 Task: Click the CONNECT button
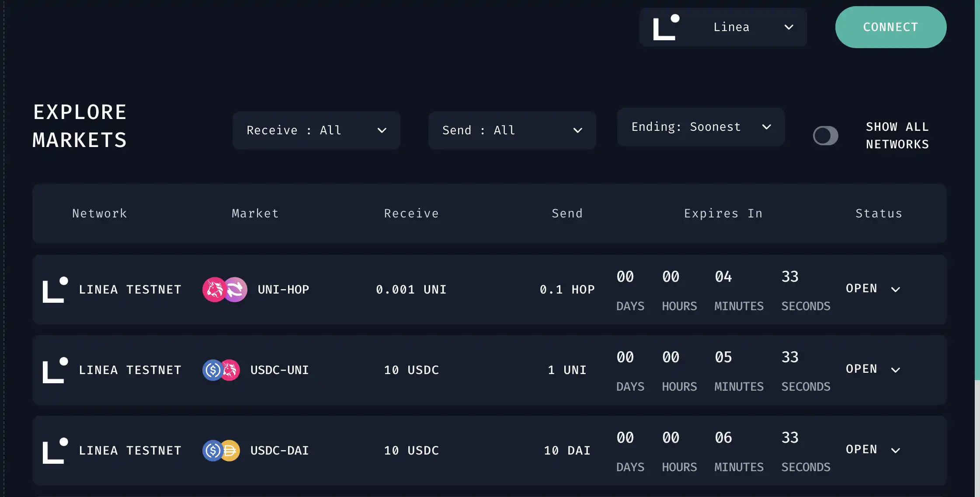[891, 27]
